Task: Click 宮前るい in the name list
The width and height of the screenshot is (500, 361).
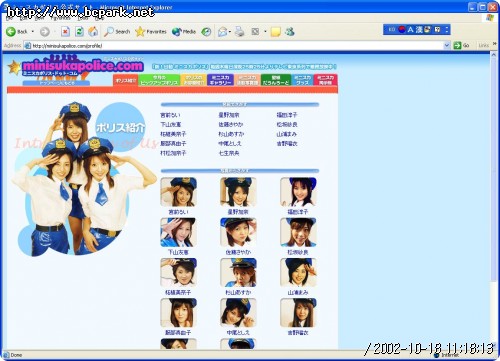Action: [170, 115]
